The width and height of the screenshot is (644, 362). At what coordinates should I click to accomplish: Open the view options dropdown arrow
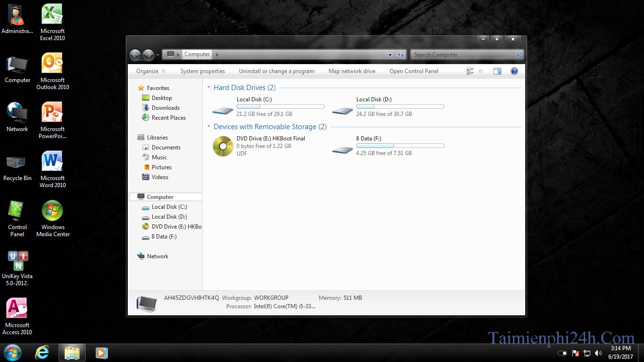[480, 71]
